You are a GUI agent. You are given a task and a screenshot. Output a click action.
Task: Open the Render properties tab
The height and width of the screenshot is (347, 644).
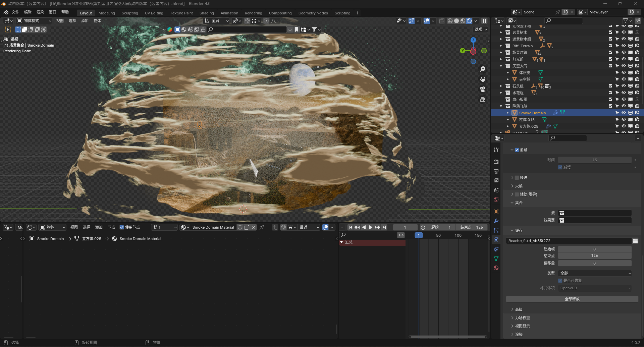pos(496,161)
